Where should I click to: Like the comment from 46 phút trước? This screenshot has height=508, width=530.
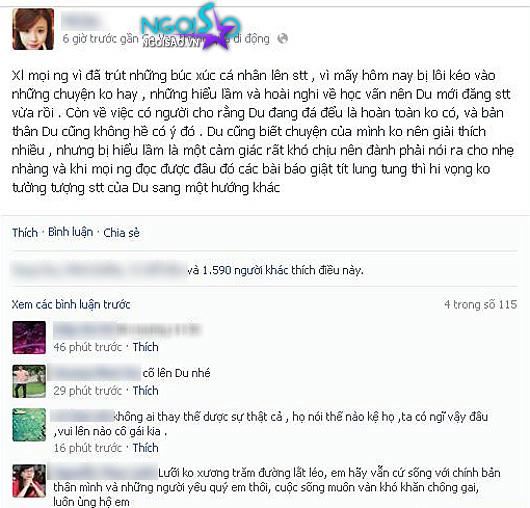pos(145,347)
